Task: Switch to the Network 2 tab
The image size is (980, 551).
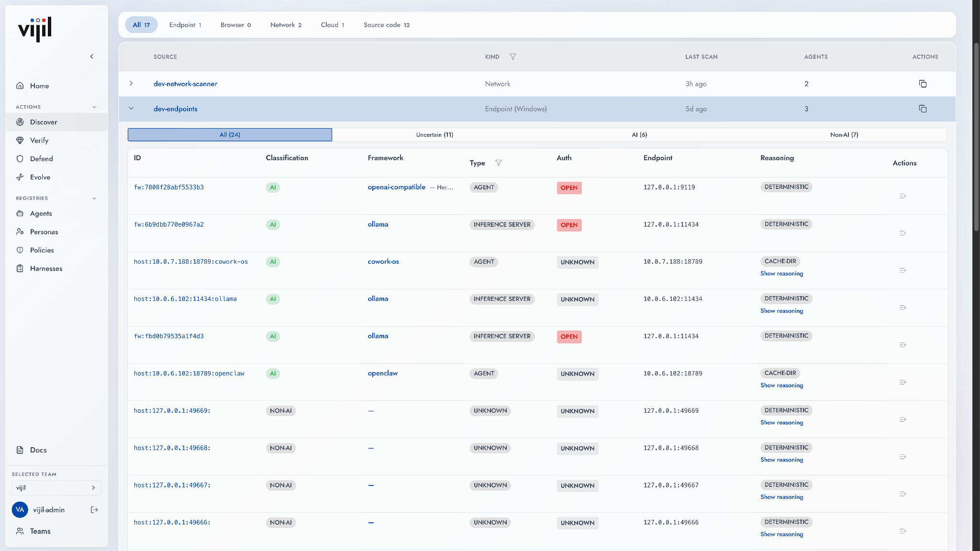Action: click(286, 25)
